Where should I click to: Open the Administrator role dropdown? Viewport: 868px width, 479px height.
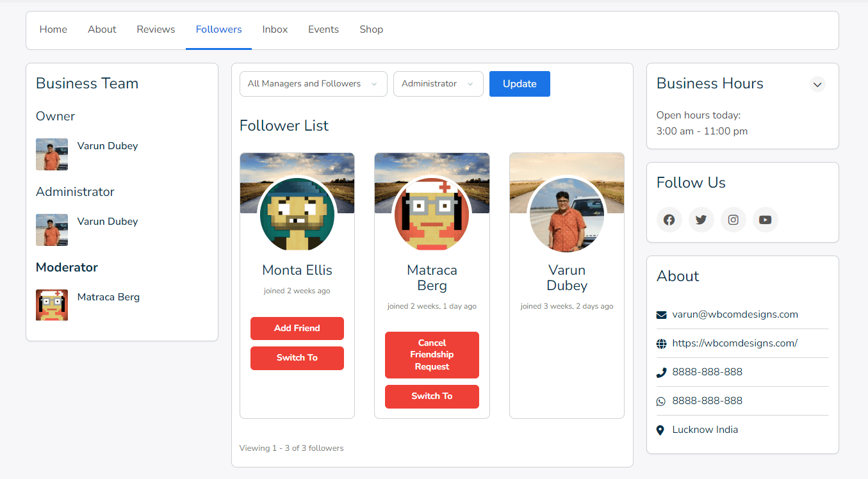click(438, 84)
